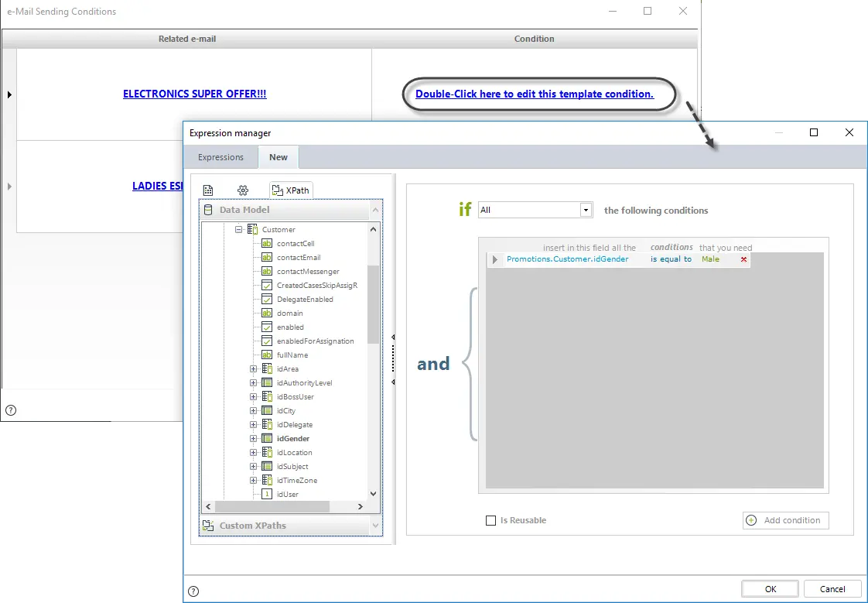868x603 pixels.
Task: Select the idTimeZone tree item
Action: [297, 480]
